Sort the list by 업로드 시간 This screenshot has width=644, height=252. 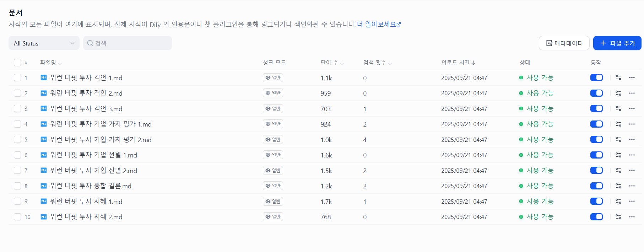pyautogui.click(x=458, y=63)
